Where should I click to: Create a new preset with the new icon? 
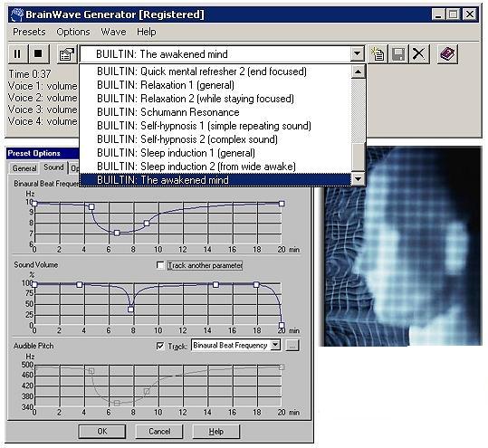[378, 54]
